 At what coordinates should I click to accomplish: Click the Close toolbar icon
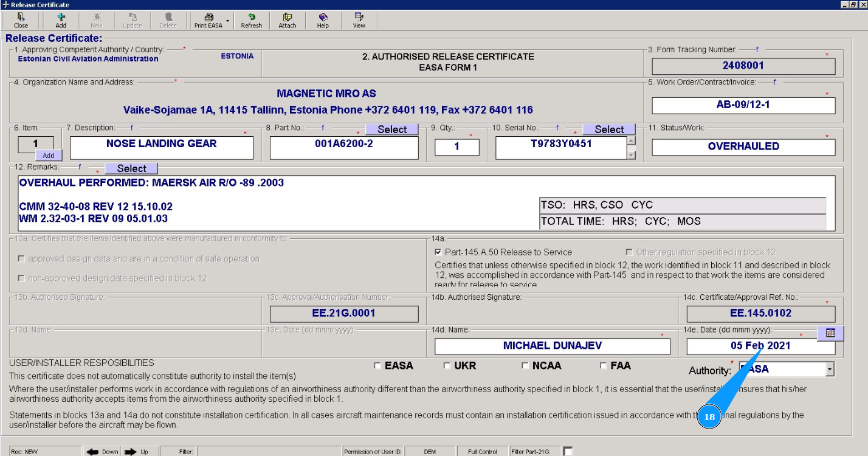tap(21, 18)
